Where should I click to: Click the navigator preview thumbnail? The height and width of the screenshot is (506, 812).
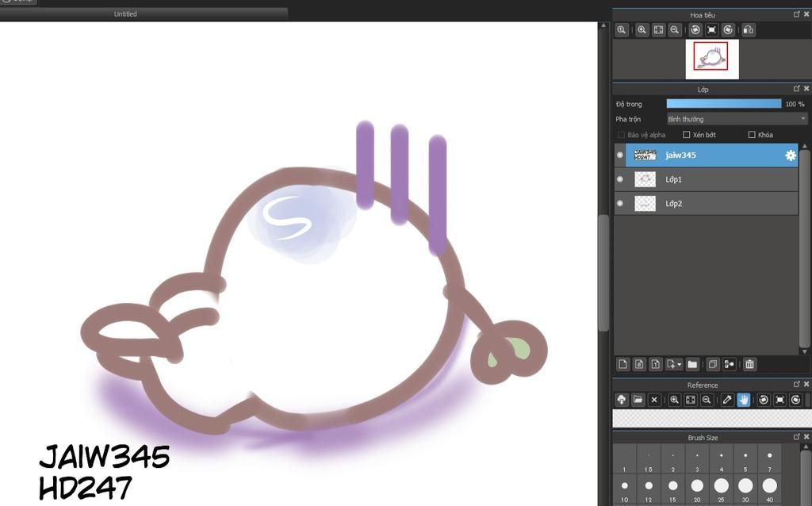point(712,59)
